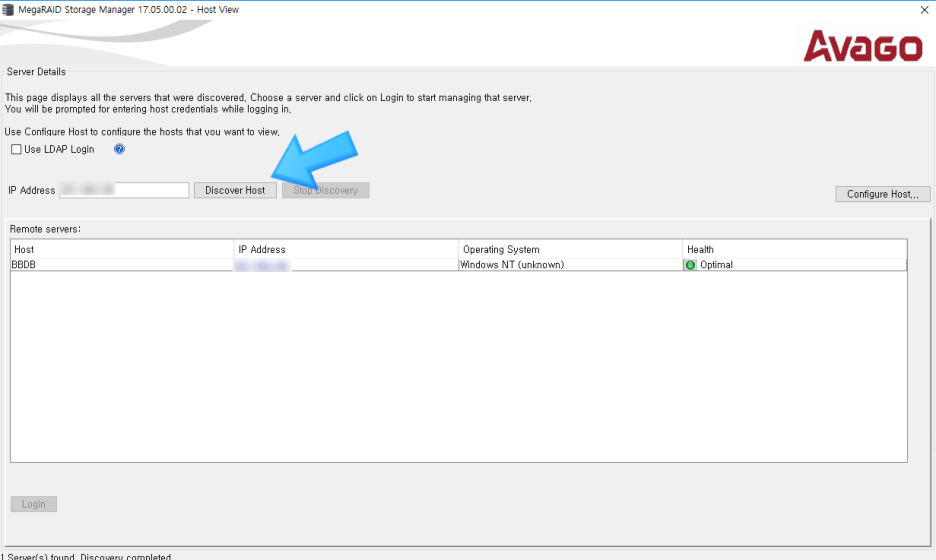936x560 pixels.
Task: Open the Configure Host dialog
Action: point(882,194)
